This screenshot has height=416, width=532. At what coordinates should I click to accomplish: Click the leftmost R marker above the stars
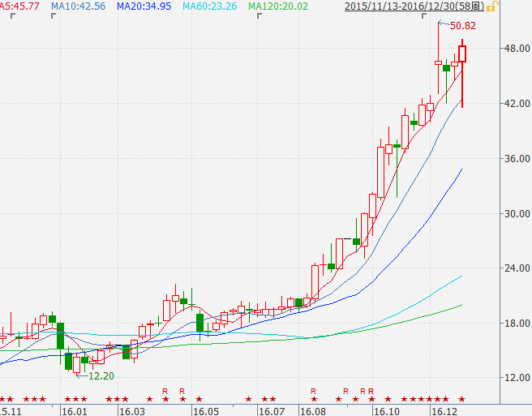(x=165, y=391)
